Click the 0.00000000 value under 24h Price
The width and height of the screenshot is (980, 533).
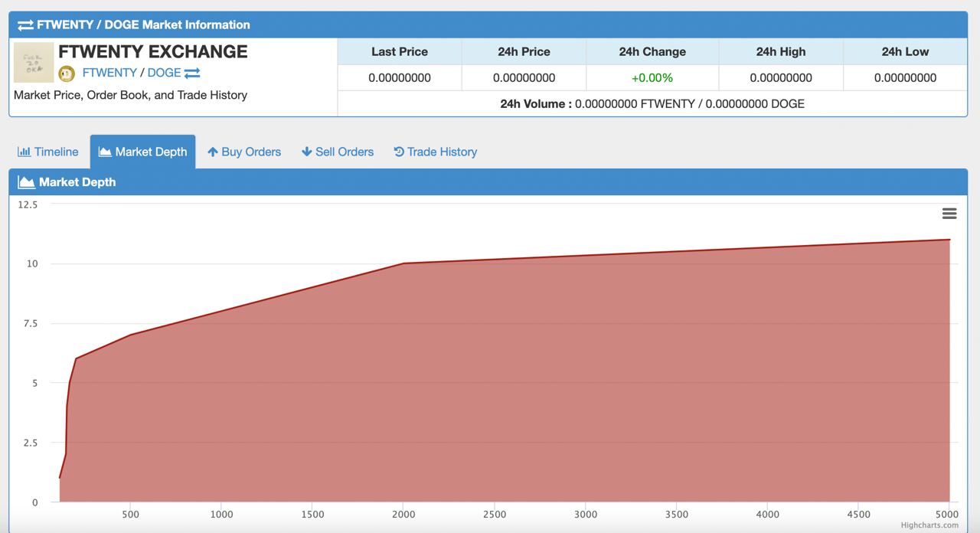point(524,77)
